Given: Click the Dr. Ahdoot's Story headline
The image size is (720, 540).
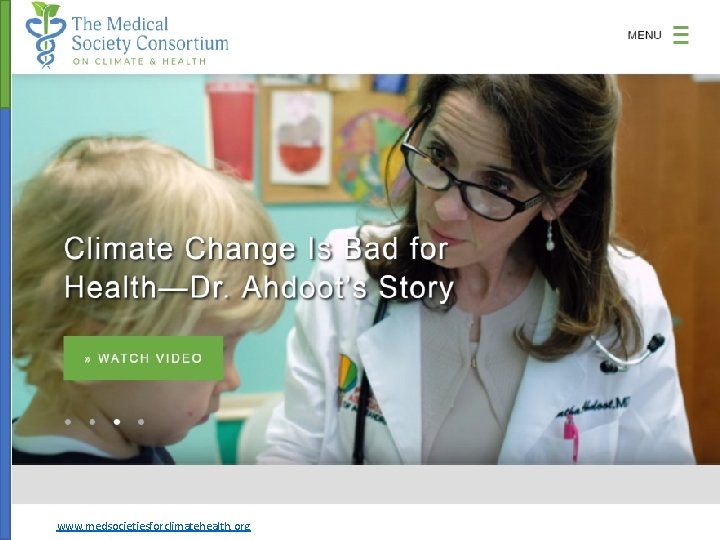Looking at the screenshot, I should coord(259,268).
